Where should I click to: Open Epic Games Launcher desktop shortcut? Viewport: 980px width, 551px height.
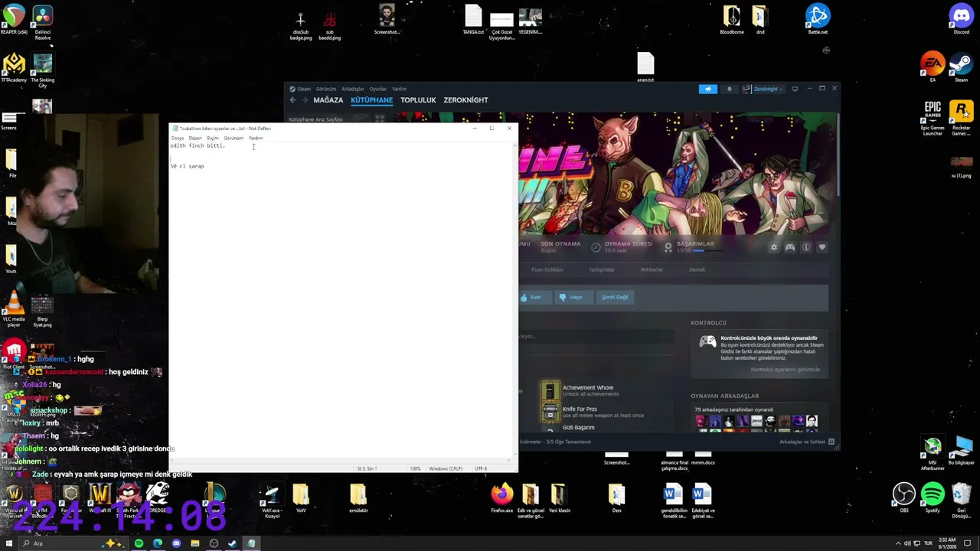pyautogui.click(x=933, y=118)
